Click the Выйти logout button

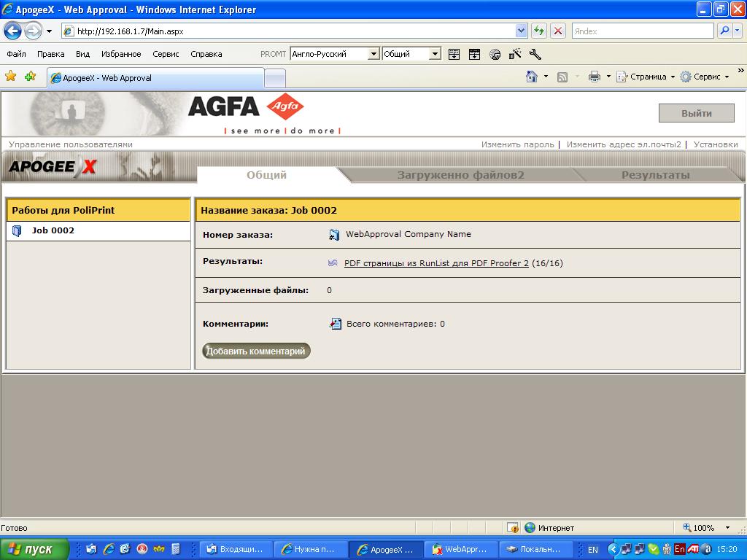[697, 113]
